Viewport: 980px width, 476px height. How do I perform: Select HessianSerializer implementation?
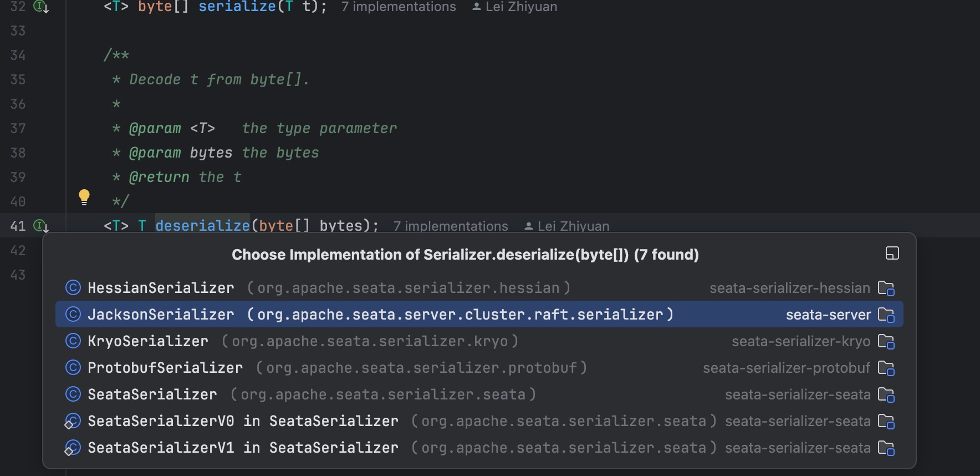[479, 287]
